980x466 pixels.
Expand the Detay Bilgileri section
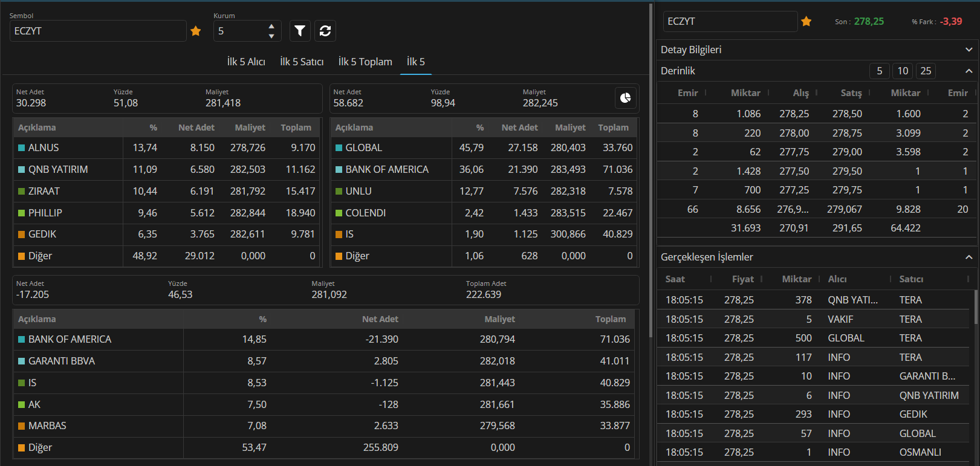coord(969,50)
